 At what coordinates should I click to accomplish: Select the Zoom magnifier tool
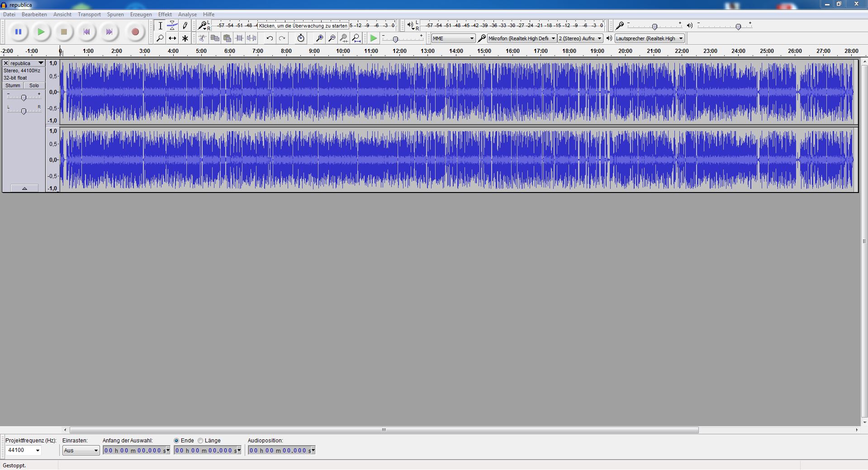coord(160,38)
